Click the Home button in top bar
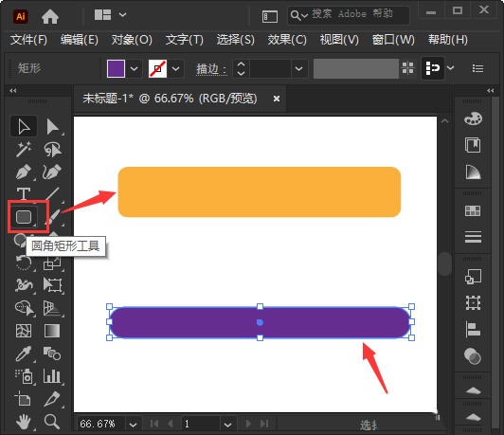This screenshot has height=435, width=504. coord(50,16)
